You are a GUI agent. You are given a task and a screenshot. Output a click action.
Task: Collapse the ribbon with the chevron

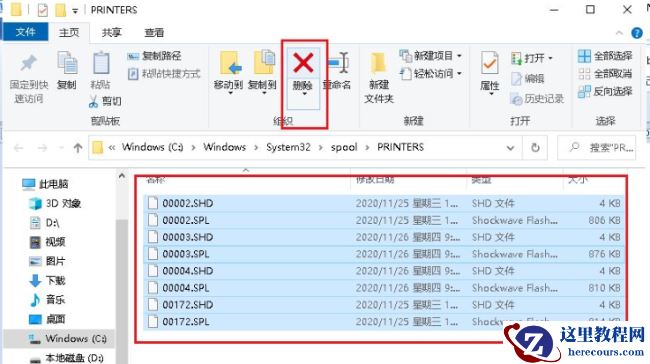point(619,33)
